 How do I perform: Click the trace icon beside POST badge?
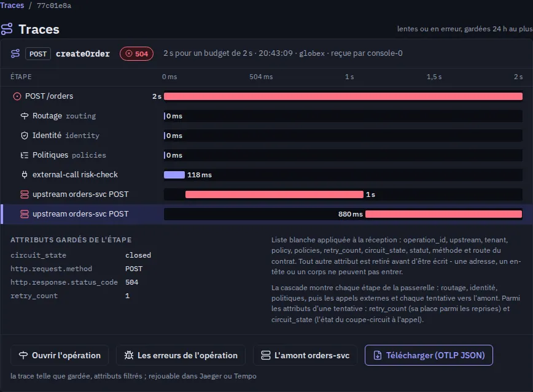[15, 53]
